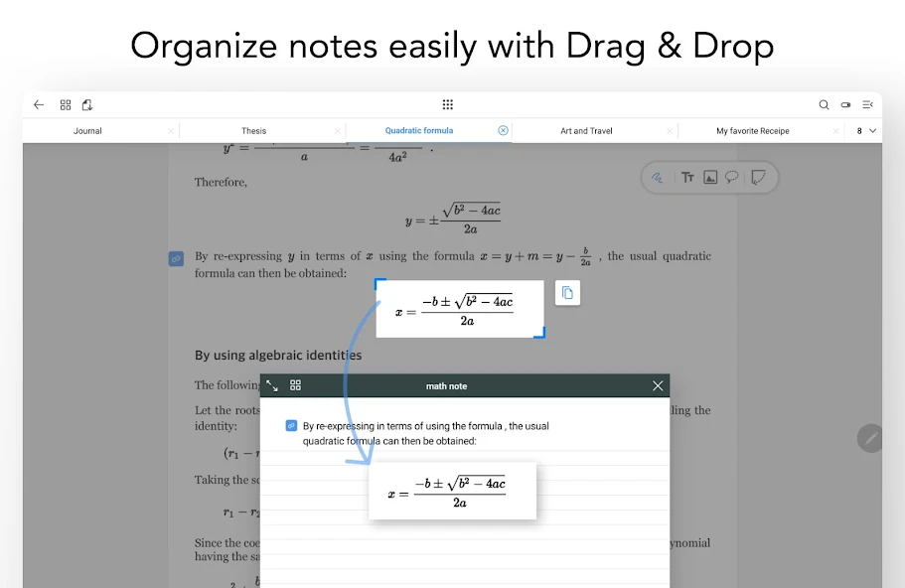Switch to the Thesis tab
Screen dimensions: 905x588
254,131
